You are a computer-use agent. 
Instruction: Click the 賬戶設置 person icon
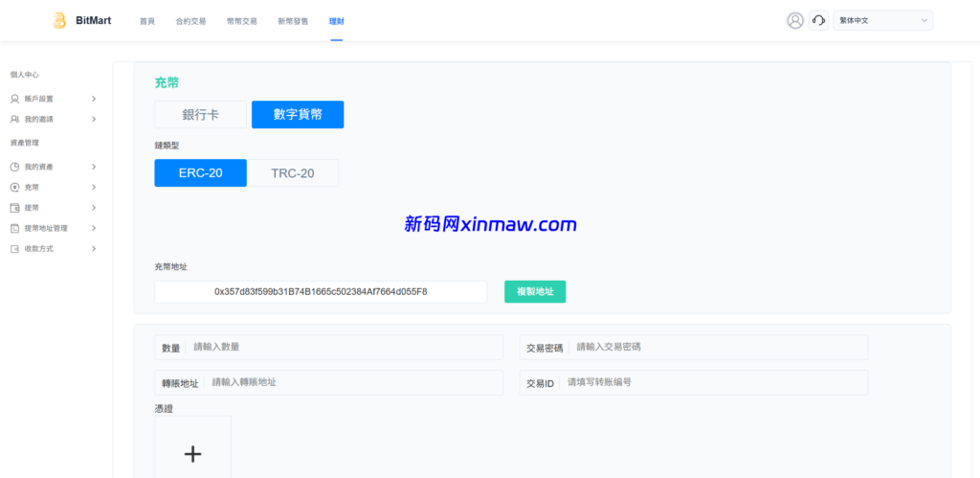click(x=15, y=99)
